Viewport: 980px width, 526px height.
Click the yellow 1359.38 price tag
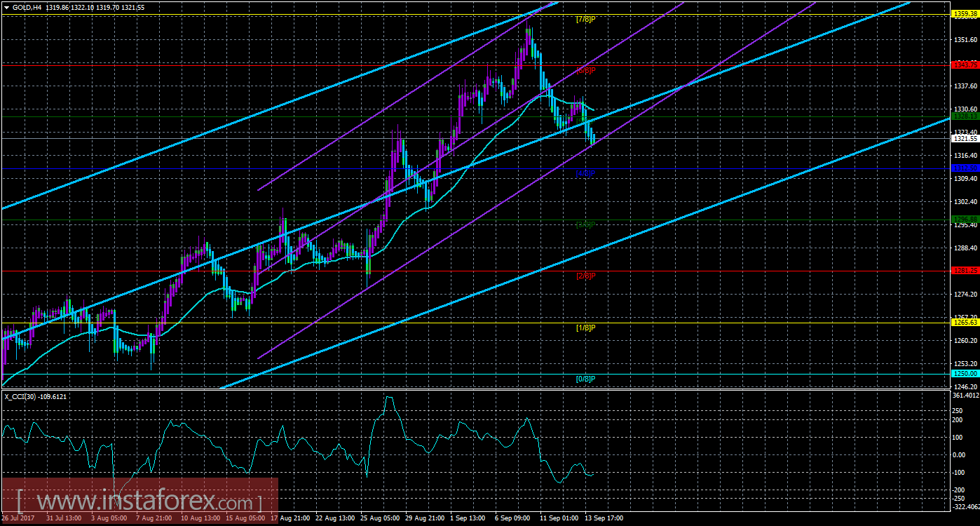point(965,14)
